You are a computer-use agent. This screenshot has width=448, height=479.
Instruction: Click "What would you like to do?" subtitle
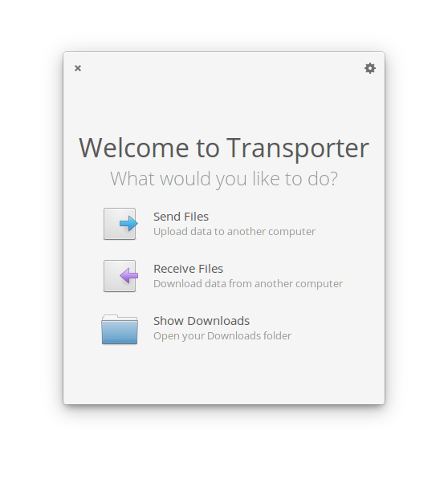point(224,179)
